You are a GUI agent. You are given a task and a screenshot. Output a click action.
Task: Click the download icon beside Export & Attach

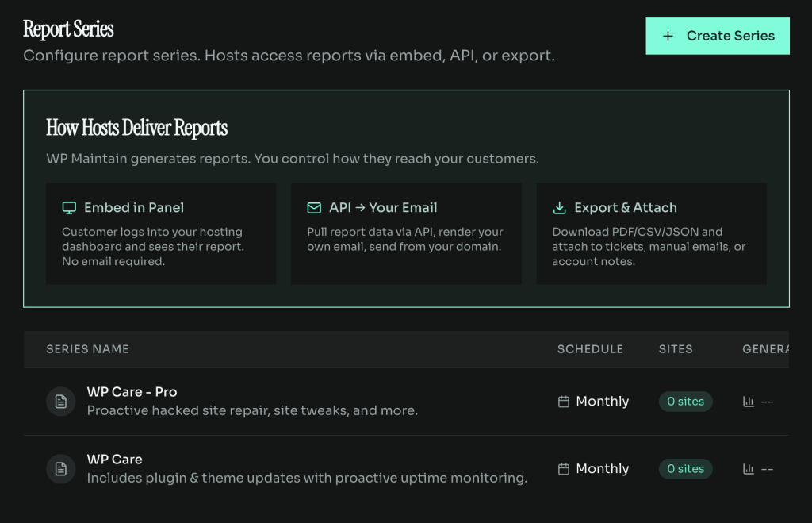tap(559, 208)
